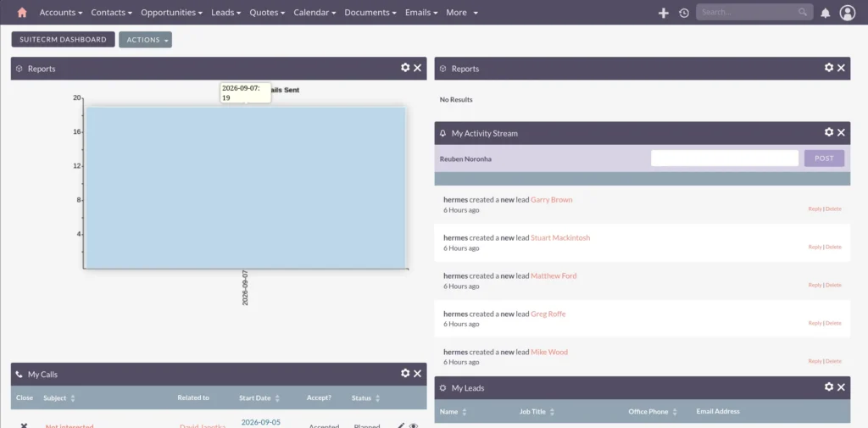Focus the activity stream post text field
The width and height of the screenshot is (868, 428).
tap(725, 158)
